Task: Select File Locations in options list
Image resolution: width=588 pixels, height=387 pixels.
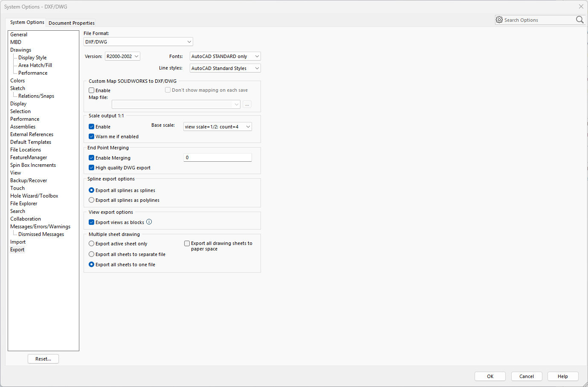Action: coord(26,150)
